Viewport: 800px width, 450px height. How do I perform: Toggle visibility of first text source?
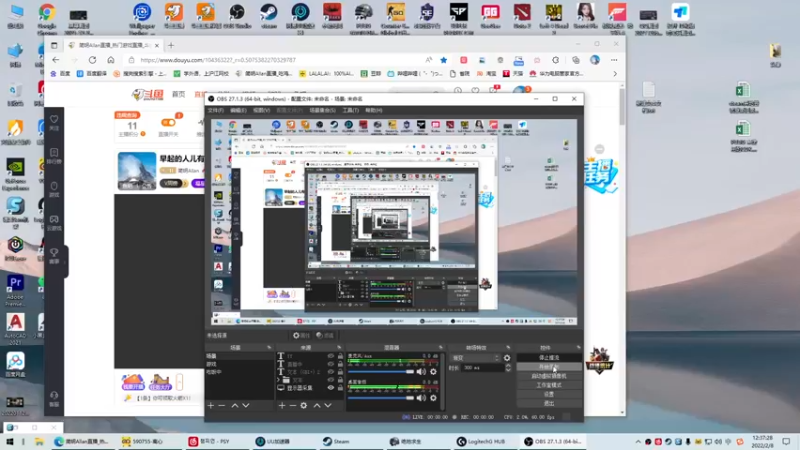[x=331, y=357]
